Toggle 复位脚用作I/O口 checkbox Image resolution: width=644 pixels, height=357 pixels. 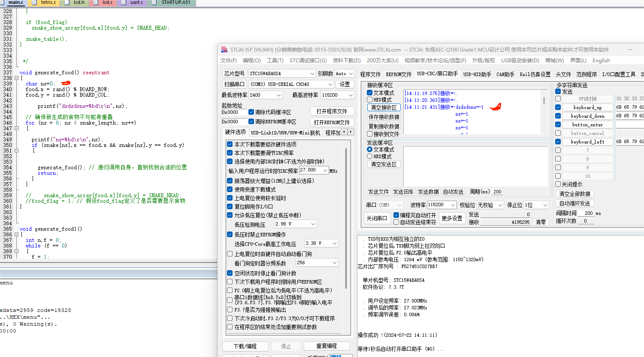(230, 207)
